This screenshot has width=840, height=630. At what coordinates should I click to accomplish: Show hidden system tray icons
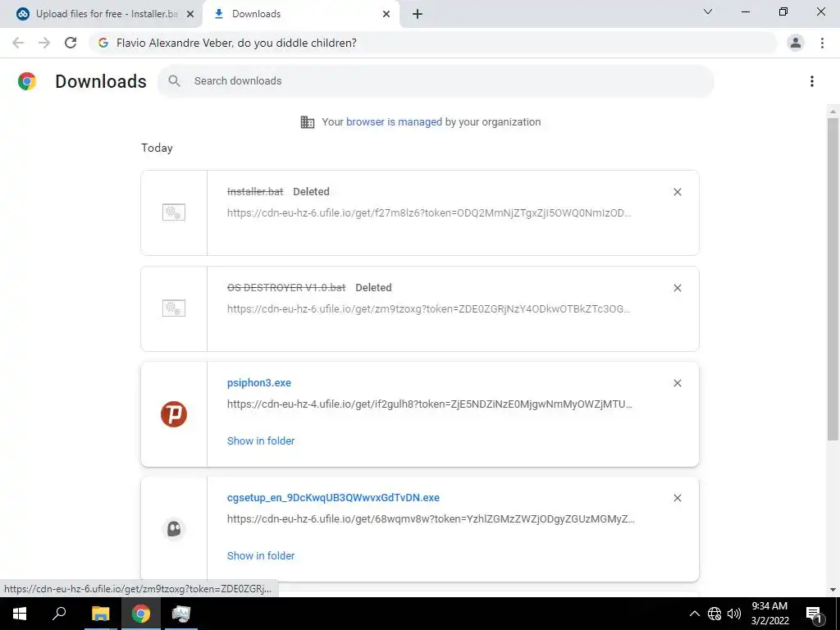[694, 614]
